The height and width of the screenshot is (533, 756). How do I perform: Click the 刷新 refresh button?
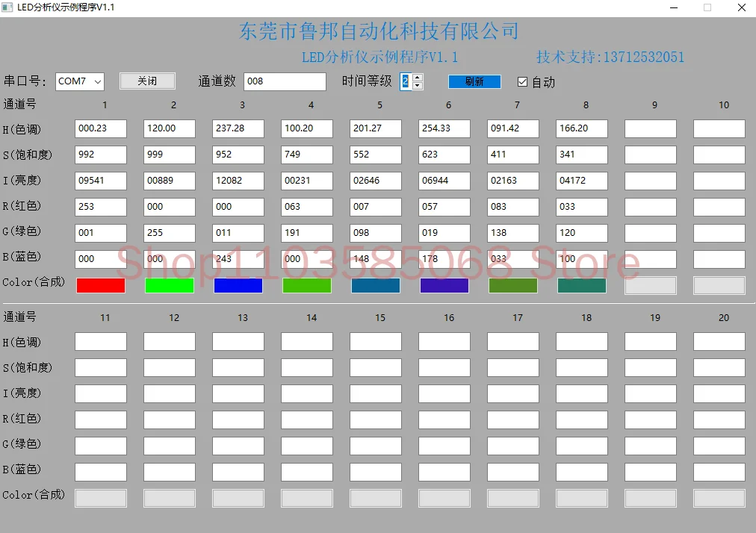[474, 81]
